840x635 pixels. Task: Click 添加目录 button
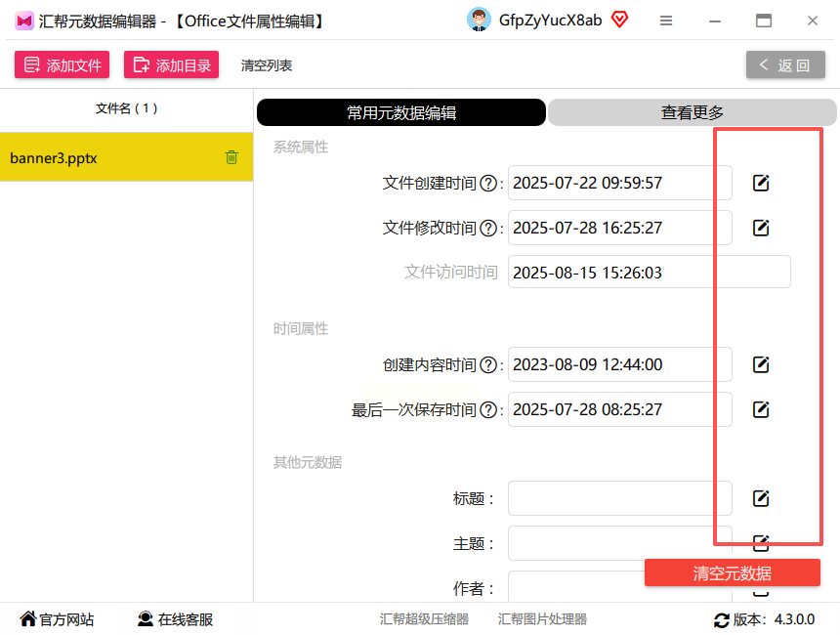coord(172,64)
